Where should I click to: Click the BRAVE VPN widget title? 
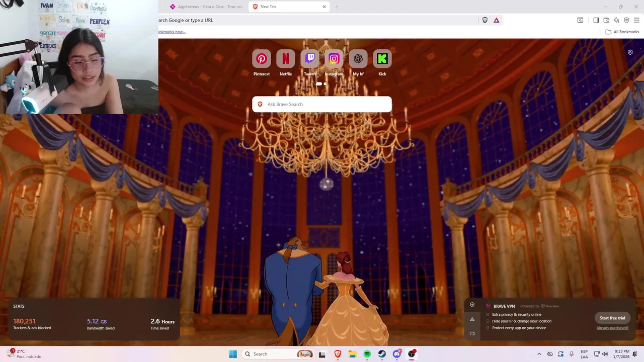[504, 306]
